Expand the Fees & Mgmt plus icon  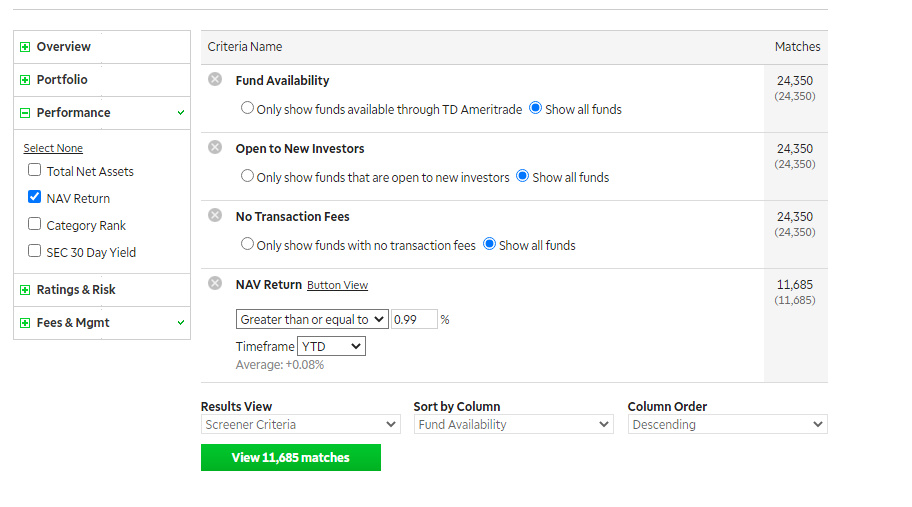[x=25, y=323]
